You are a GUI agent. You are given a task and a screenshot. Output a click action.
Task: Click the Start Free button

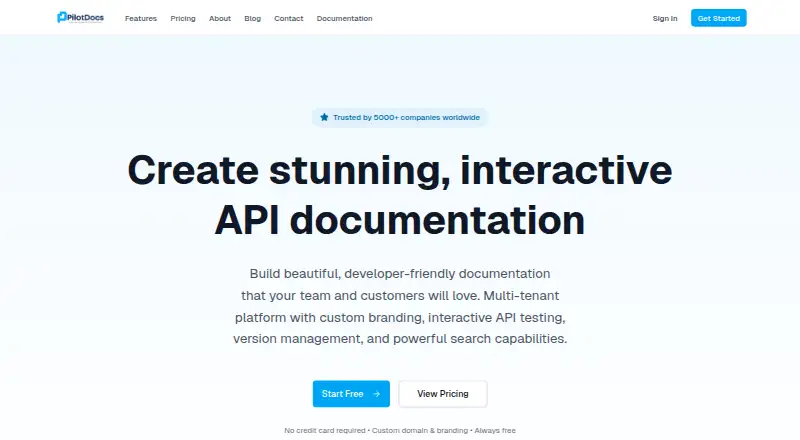click(351, 394)
